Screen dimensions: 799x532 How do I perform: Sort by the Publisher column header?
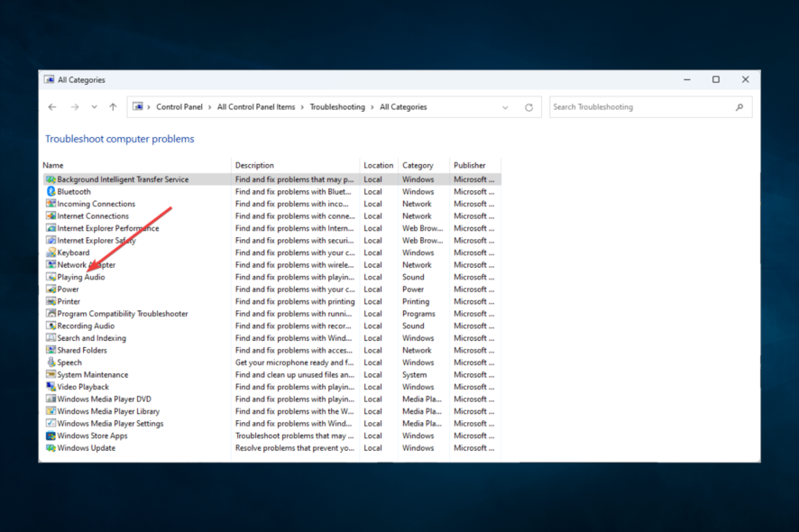(x=469, y=165)
